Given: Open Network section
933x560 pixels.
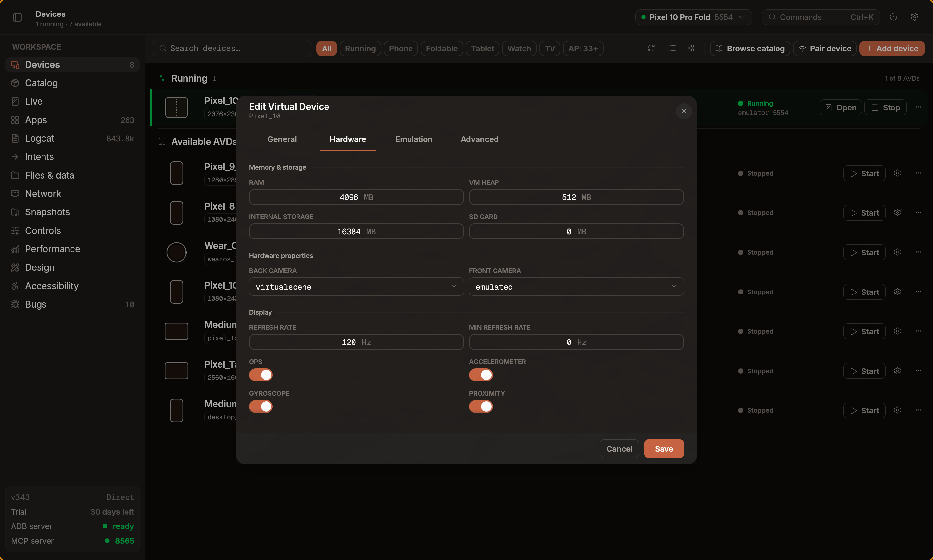Looking at the screenshot, I should coord(72,194).
